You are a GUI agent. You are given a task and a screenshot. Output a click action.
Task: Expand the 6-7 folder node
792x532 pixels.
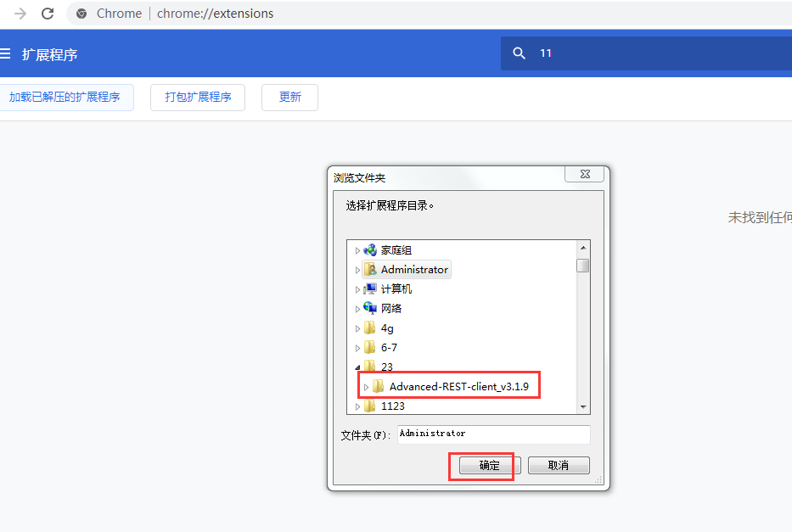tap(357, 348)
